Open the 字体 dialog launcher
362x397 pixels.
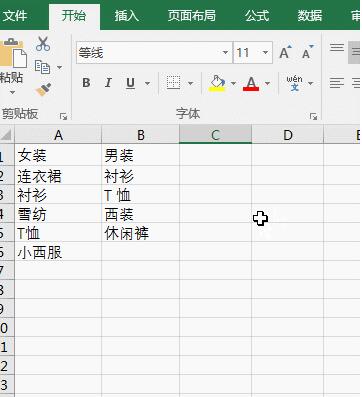(313, 116)
